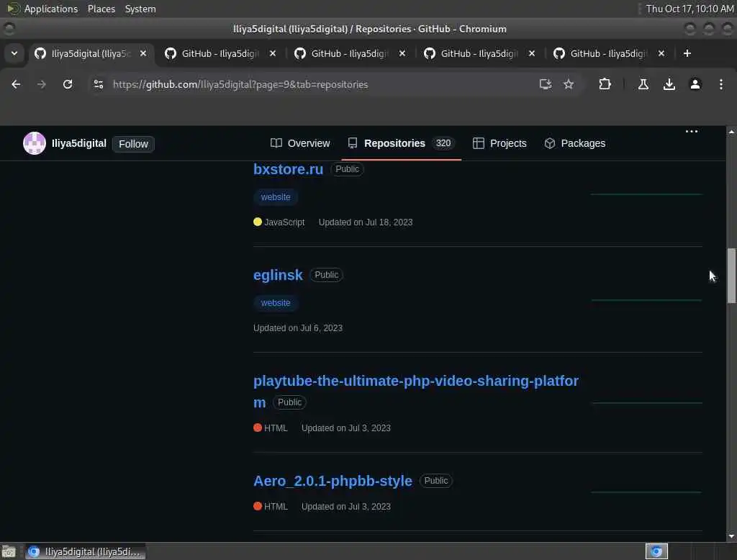Click 'Updated on Jul 6, 2023' text
The width and height of the screenshot is (737, 560).
click(298, 328)
